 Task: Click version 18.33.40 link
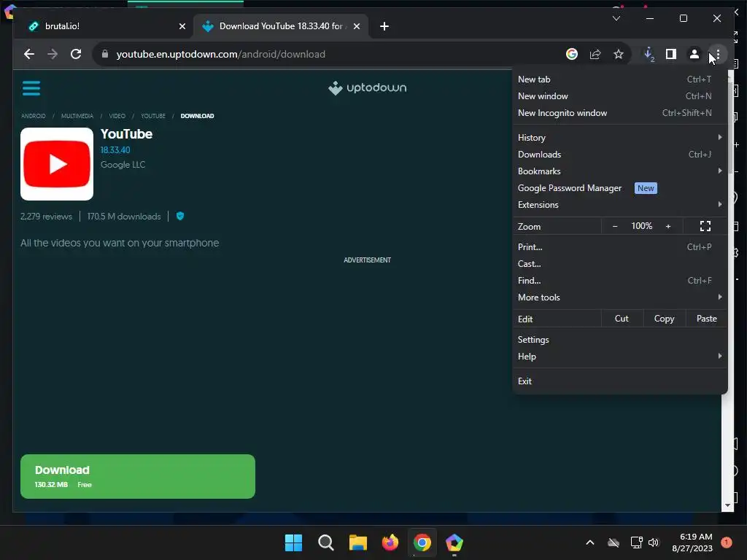coord(115,150)
